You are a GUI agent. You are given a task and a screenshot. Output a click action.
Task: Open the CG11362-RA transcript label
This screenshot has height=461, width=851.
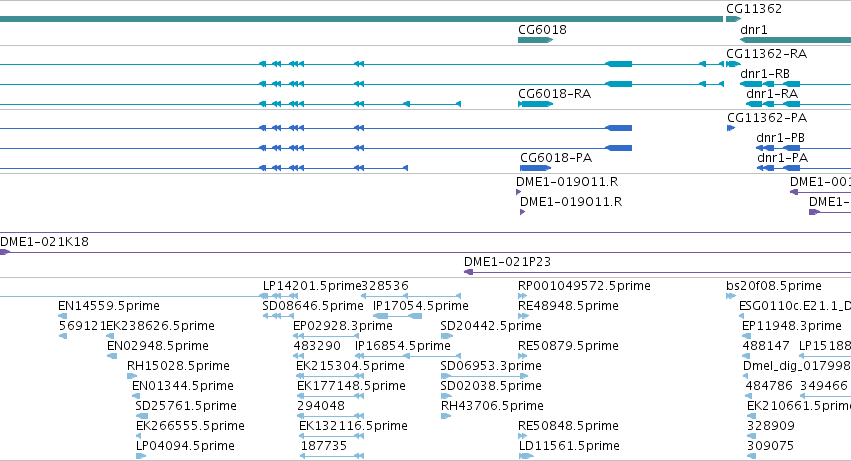[x=766, y=54]
